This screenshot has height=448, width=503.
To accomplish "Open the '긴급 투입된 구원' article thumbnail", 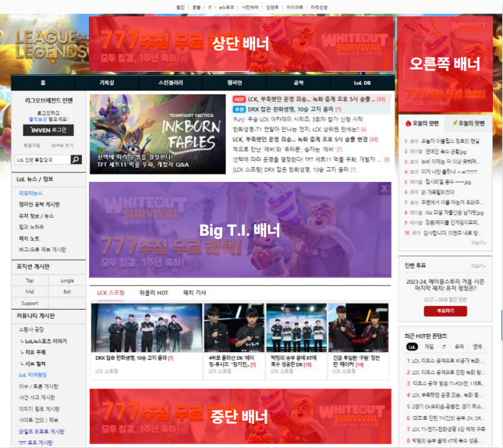I will [x=358, y=328].
